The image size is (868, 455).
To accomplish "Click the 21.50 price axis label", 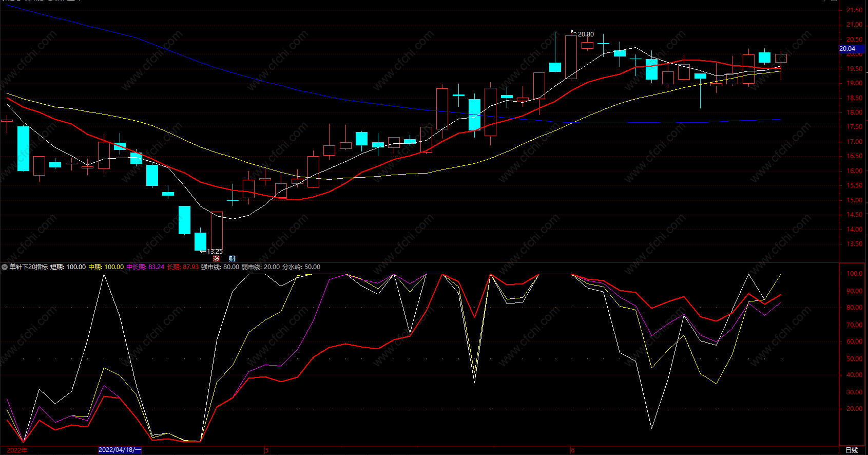I will 855,10.
